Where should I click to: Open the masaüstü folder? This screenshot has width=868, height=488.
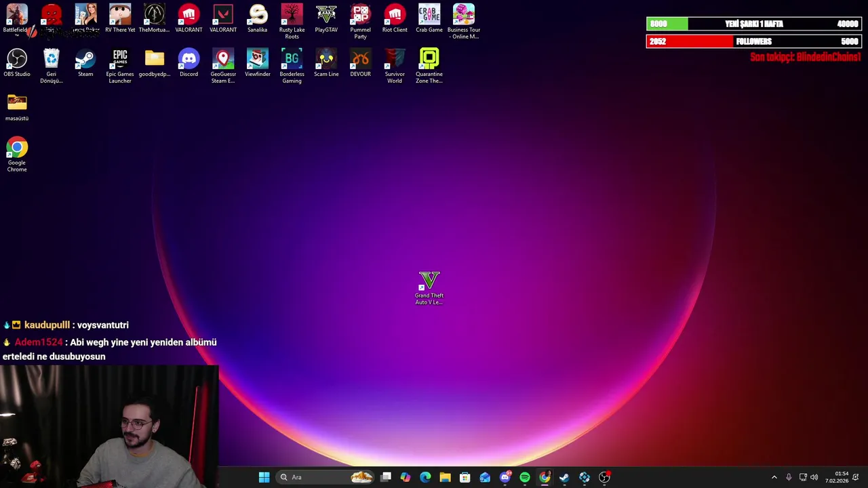(x=17, y=107)
